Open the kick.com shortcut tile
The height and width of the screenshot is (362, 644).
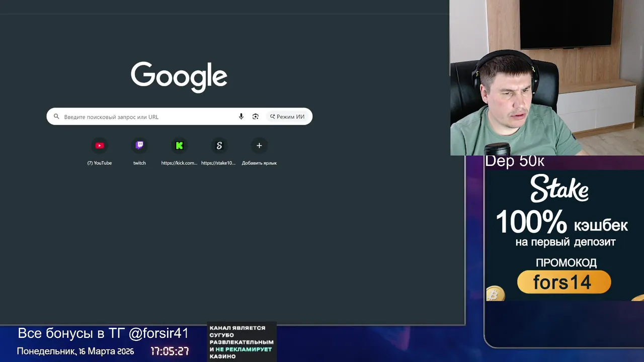coord(179,151)
